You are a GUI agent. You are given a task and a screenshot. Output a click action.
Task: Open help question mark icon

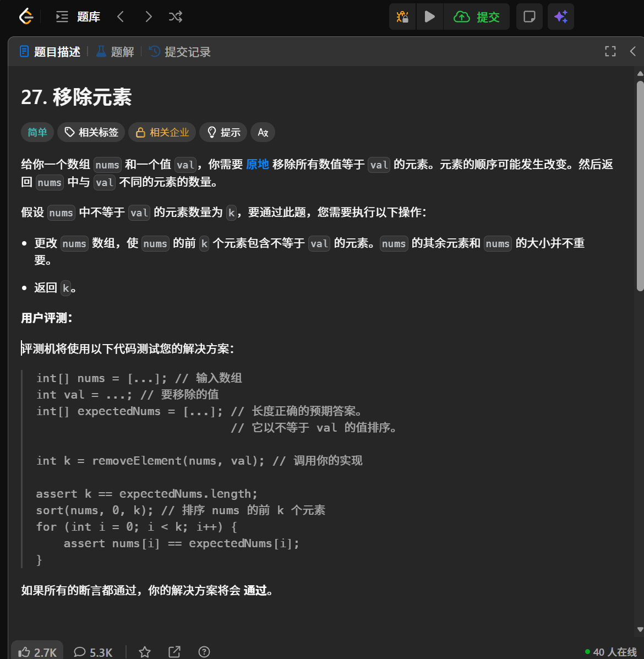204,652
